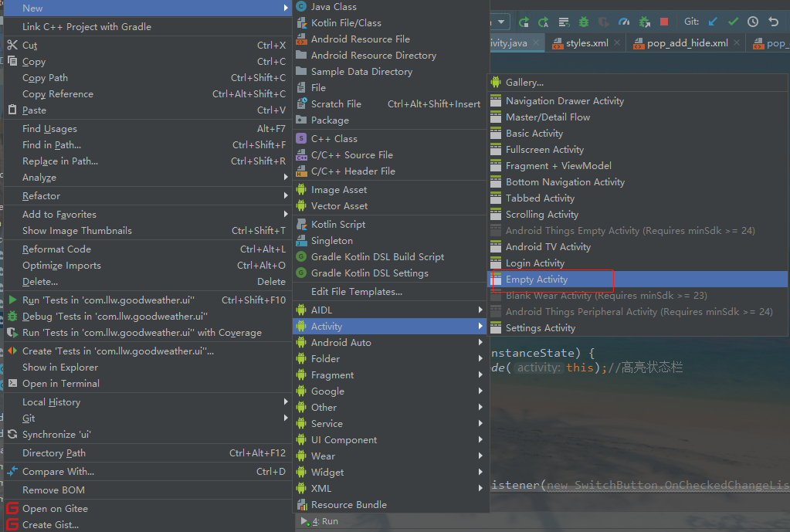Click the Android Resource File icon
The width and height of the screenshot is (790, 532).
point(301,39)
